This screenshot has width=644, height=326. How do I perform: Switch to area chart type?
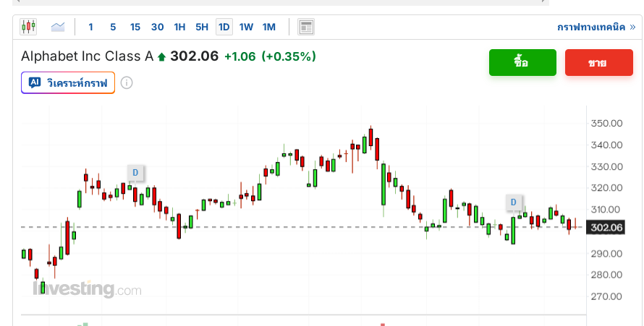58,27
